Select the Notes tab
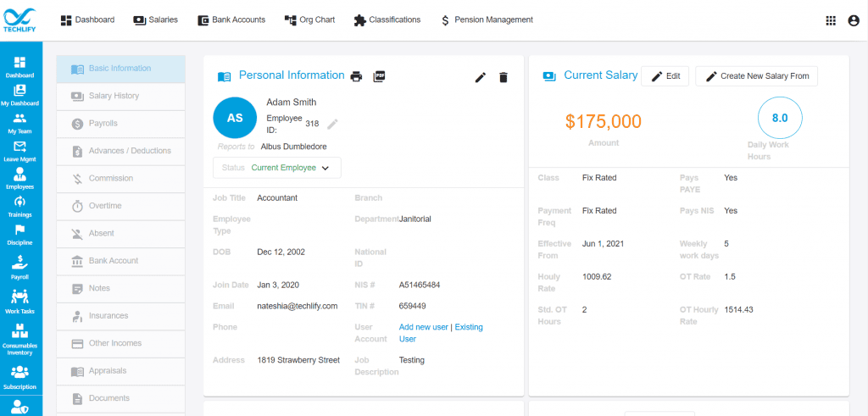Viewport: 868px width, 416px height. click(x=120, y=288)
